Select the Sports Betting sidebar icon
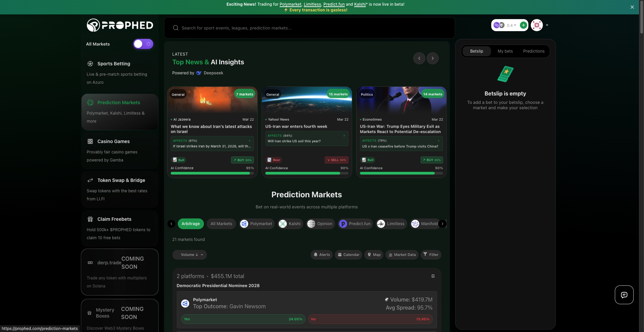644x332 pixels. point(90,64)
